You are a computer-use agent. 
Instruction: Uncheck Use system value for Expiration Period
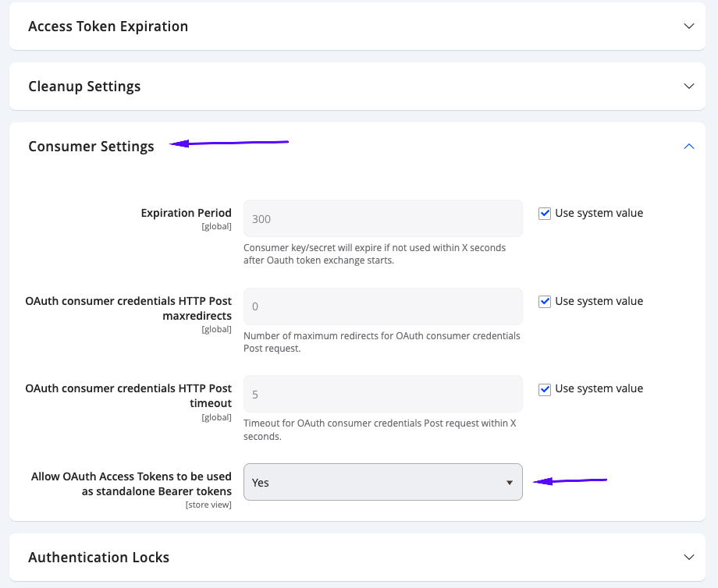pos(545,213)
